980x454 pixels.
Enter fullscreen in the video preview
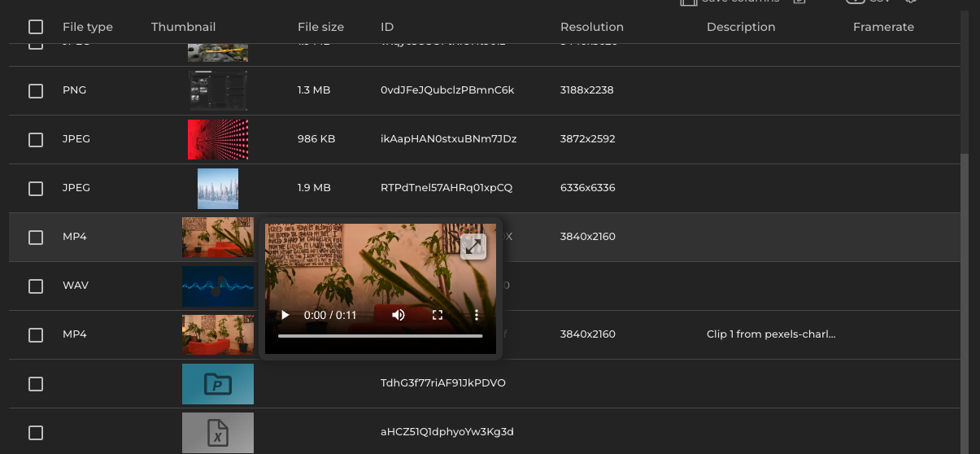(x=438, y=315)
